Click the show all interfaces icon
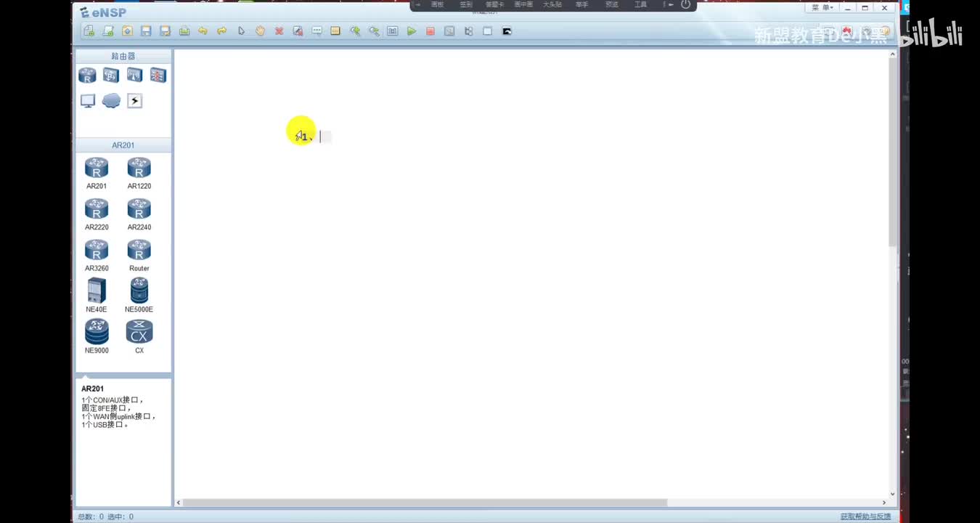Viewport: 980px width, 523px height. [468, 31]
